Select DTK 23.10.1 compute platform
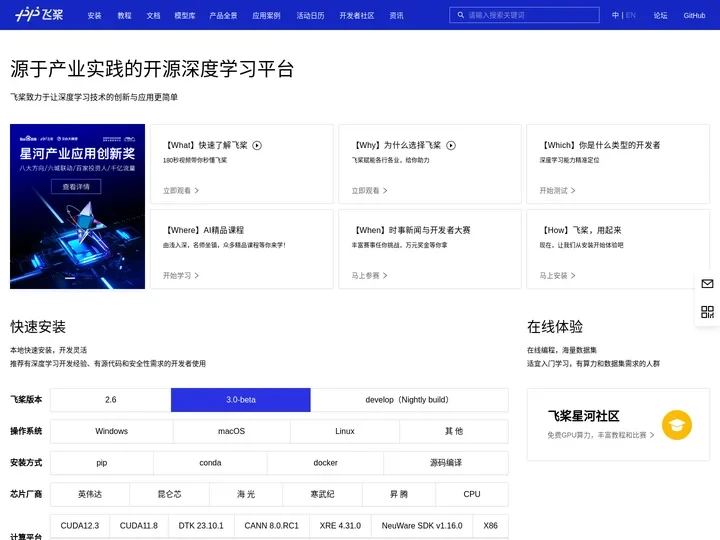The height and width of the screenshot is (540, 720). click(201, 526)
